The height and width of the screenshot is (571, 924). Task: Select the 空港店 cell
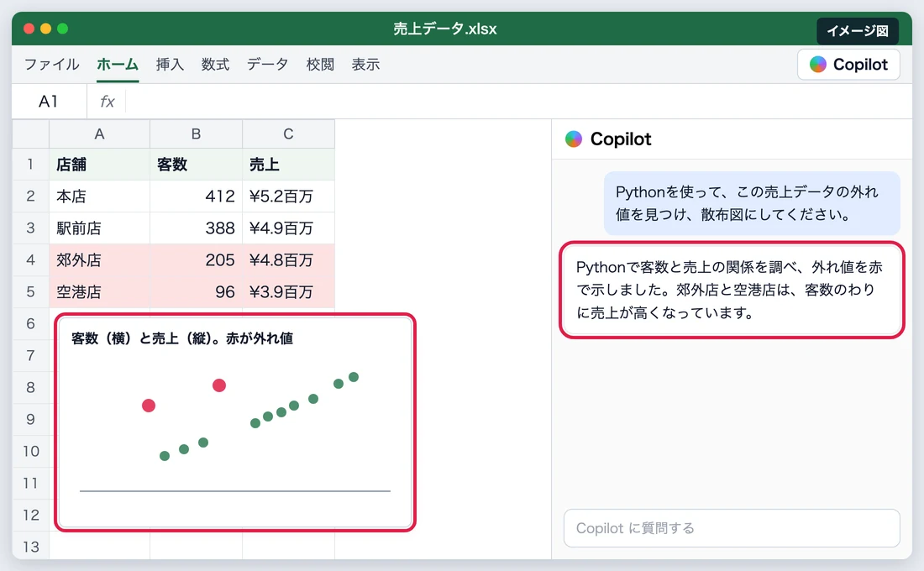pyautogui.click(x=100, y=291)
